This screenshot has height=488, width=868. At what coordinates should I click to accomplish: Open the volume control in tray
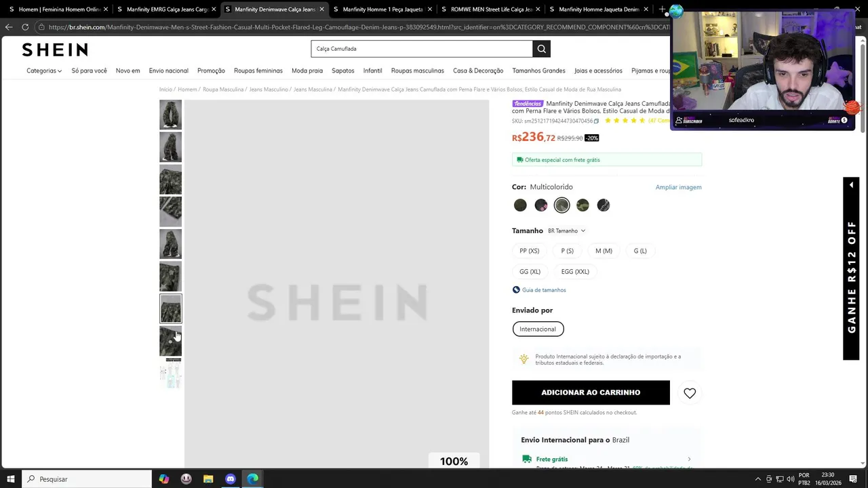(x=790, y=479)
